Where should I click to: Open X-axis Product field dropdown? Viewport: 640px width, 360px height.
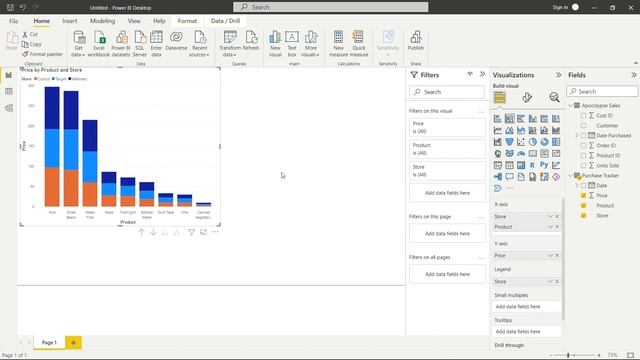[x=550, y=227]
